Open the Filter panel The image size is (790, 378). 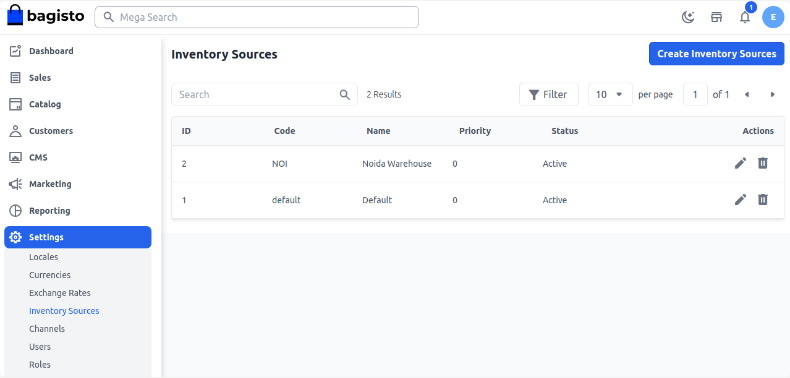point(549,94)
